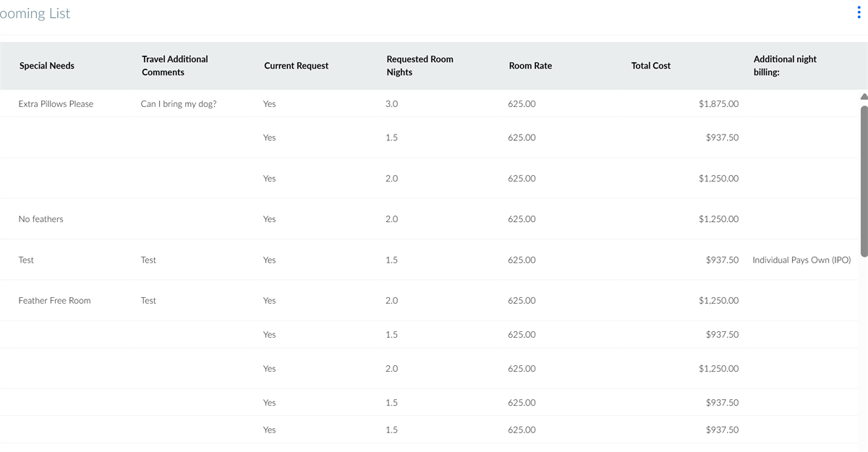Select 'Can I bring my dog?' comment
Image resolution: width=868 pixels, height=452 pixels.
coord(178,104)
